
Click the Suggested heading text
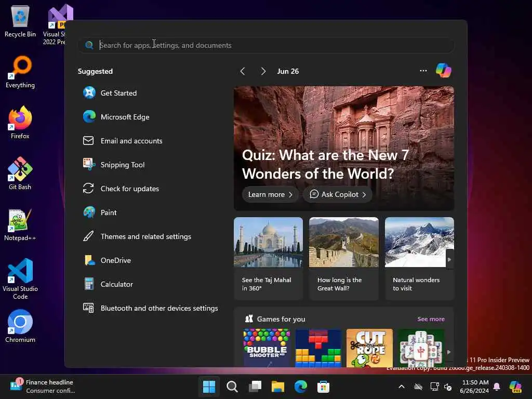pyautogui.click(x=95, y=71)
